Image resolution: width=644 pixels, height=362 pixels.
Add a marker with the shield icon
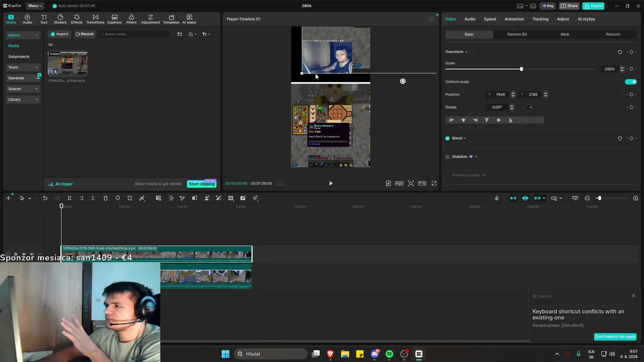[x=118, y=198]
